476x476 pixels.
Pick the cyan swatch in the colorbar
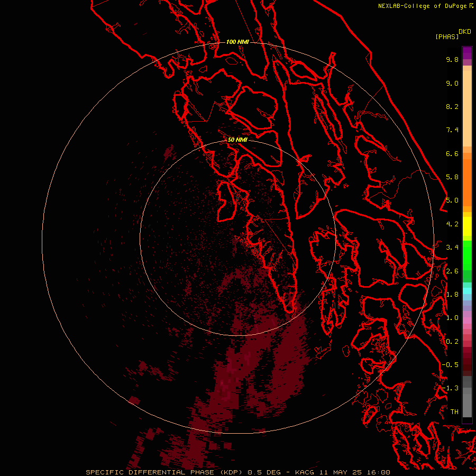click(x=467, y=291)
